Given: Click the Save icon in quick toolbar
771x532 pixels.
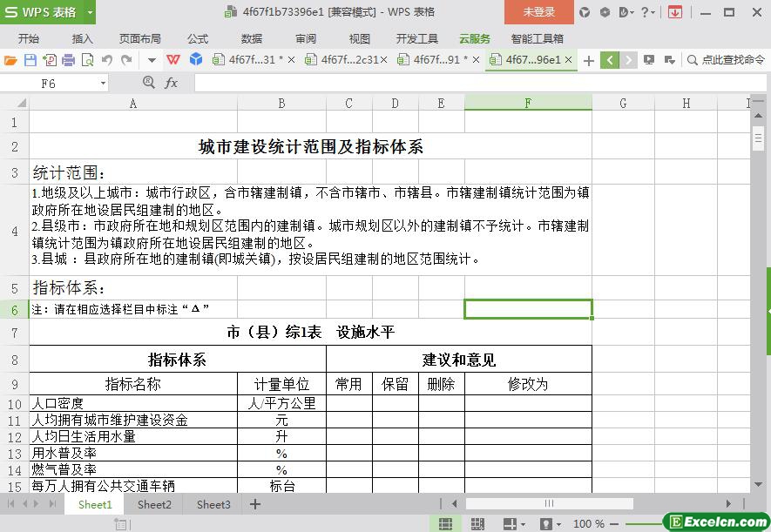Looking at the screenshot, I should [x=30, y=60].
